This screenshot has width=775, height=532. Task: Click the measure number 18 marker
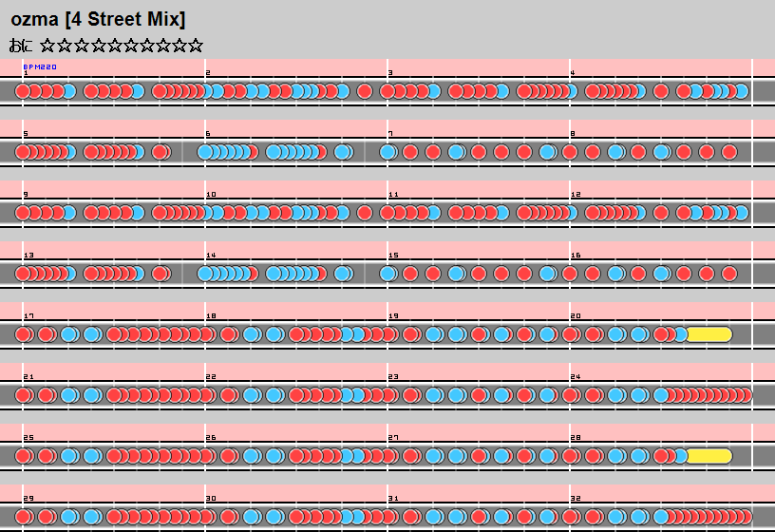211,316
